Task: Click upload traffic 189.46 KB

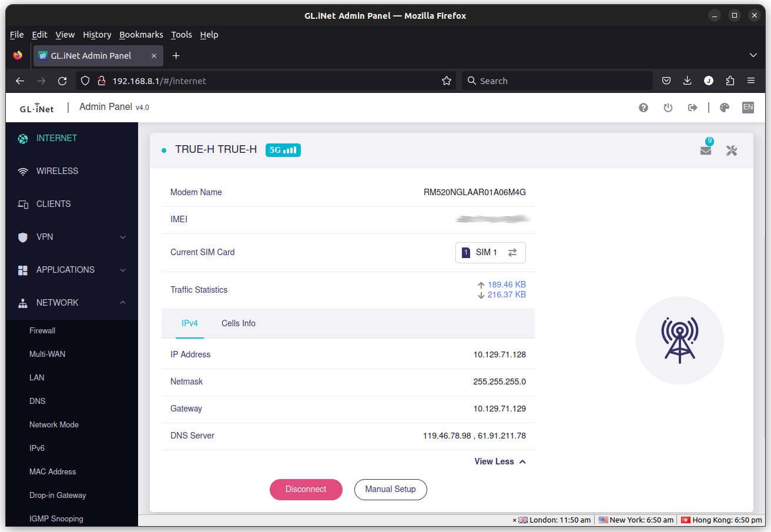Action: point(502,285)
